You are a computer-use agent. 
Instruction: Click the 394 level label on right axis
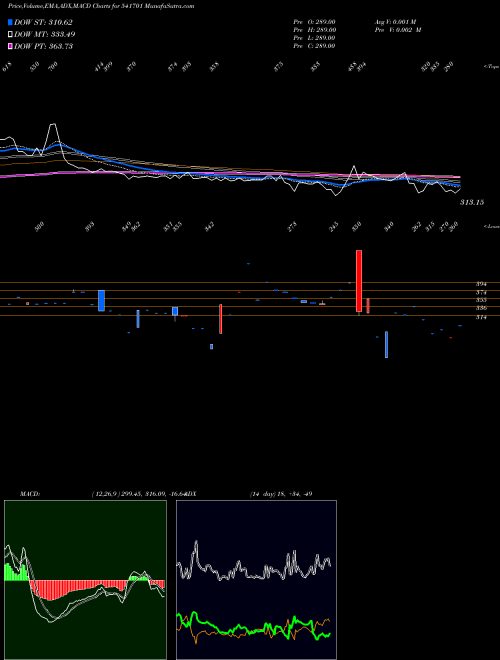click(x=481, y=284)
